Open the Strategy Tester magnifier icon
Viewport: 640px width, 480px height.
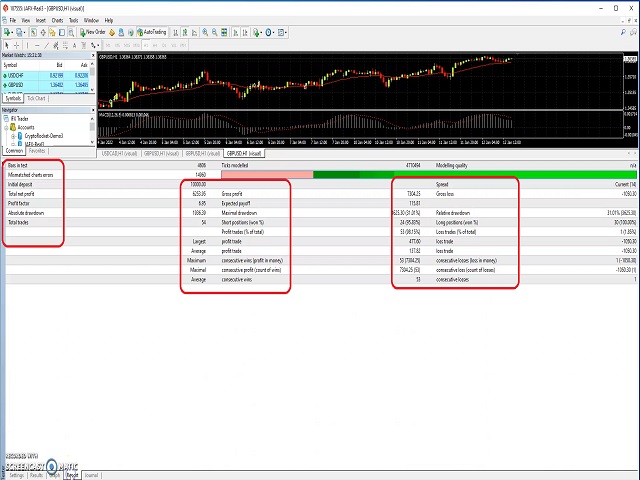click(x=71, y=32)
